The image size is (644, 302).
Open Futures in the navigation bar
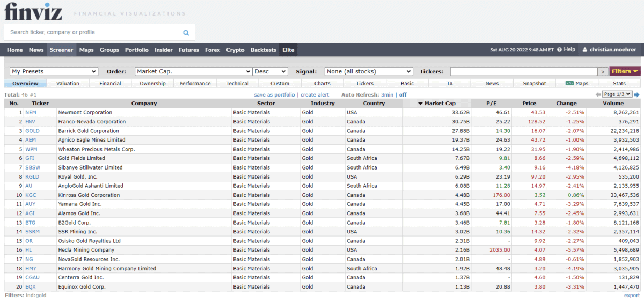tap(189, 50)
